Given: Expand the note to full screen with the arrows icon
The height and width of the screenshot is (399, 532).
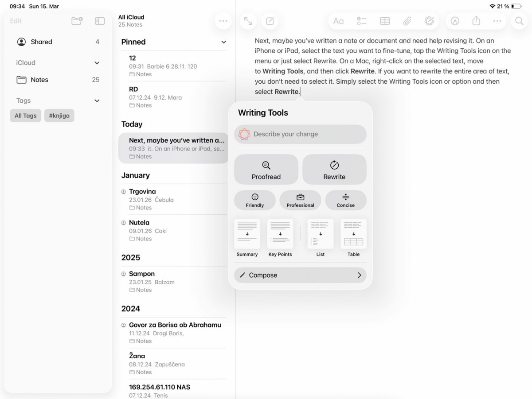Looking at the screenshot, I should (248, 21).
